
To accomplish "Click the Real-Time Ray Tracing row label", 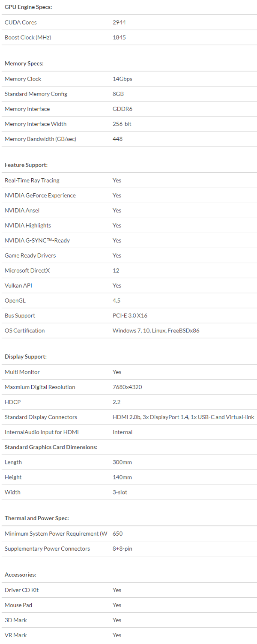I will [32, 180].
